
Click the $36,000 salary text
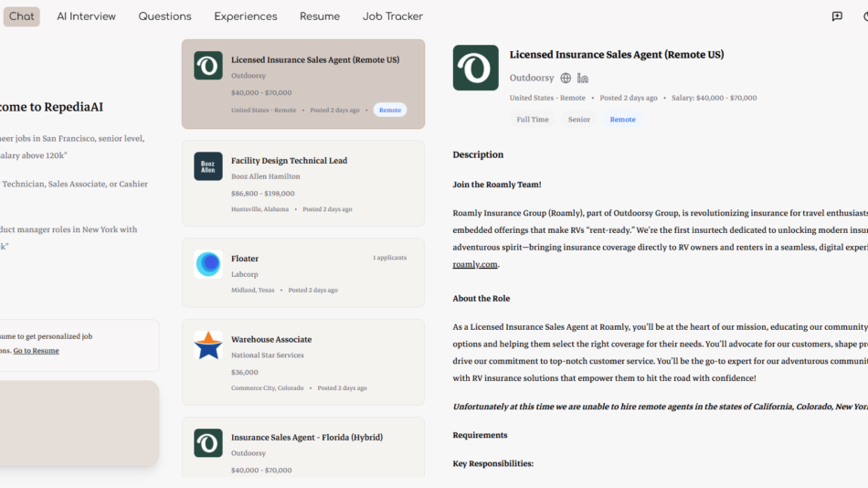245,372
